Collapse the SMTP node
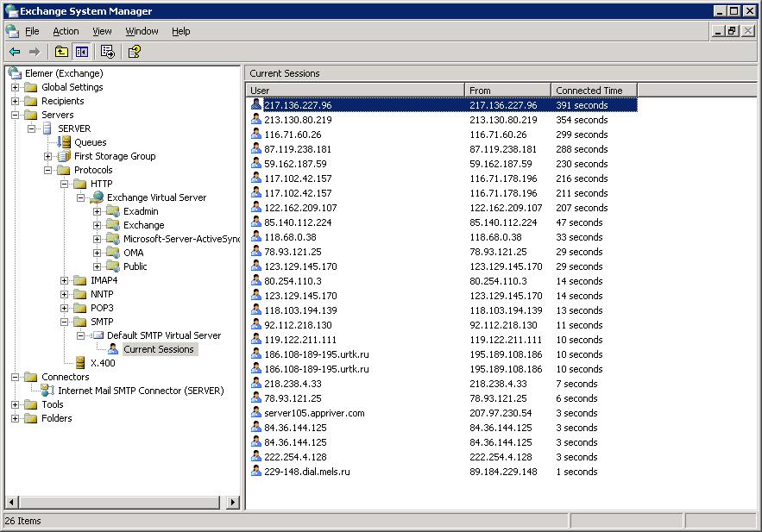Viewport: 762px width, 532px height. [64, 322]
